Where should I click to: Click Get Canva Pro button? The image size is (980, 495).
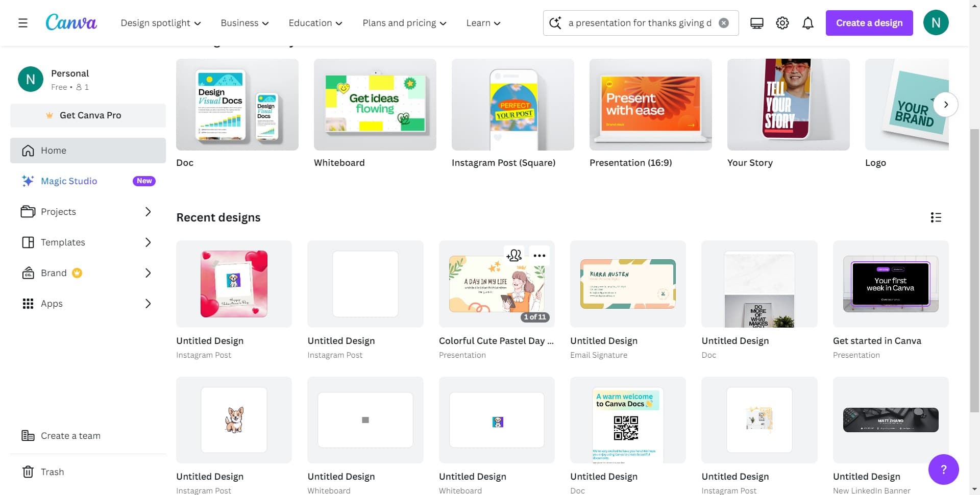[88, 115]
